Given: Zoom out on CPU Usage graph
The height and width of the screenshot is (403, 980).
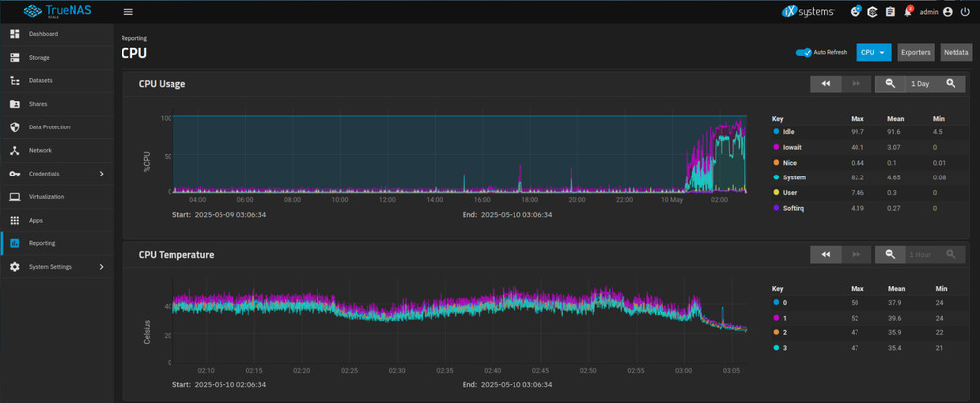Looking at the screenshot, I should (x=890, y=84).
